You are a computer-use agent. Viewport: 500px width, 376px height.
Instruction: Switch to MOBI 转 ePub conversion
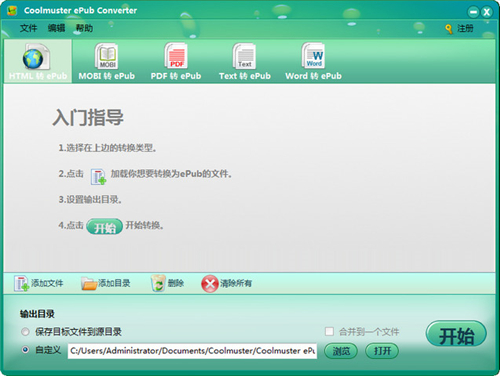pos(107,61)
